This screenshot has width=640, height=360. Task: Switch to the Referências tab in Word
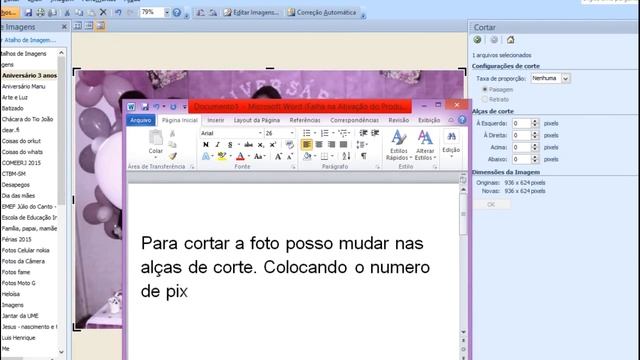pos(305,120)
